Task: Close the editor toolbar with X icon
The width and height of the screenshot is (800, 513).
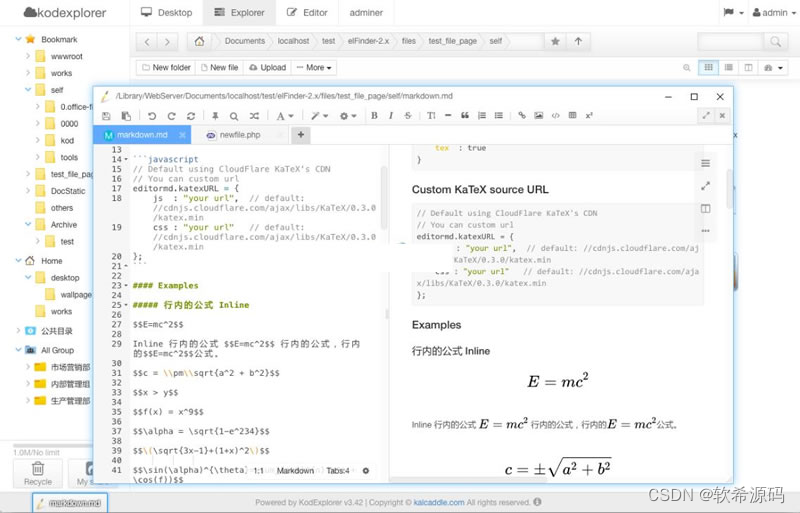Action: click(x=722, y=115)
